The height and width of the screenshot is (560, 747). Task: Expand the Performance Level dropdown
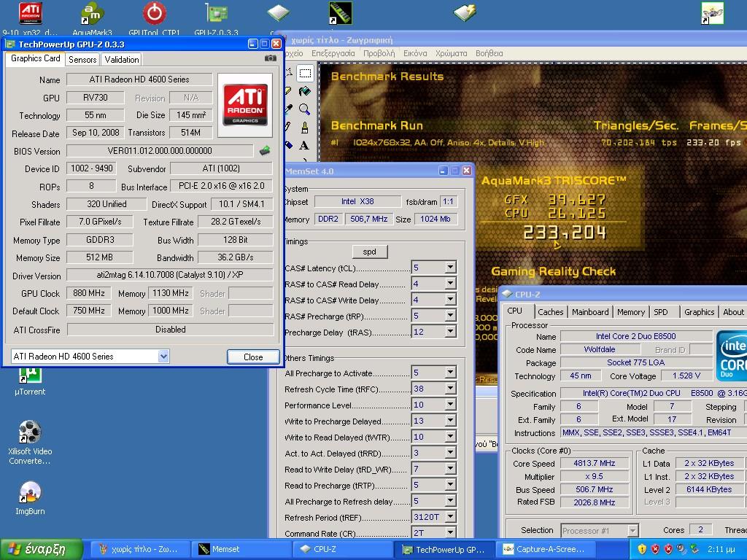450,405
